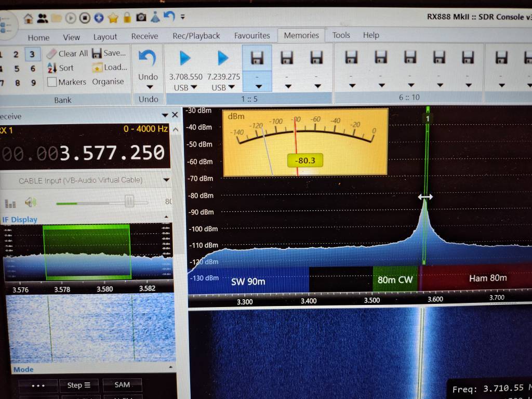Click the gold padlock icon

tap(127, 18)
